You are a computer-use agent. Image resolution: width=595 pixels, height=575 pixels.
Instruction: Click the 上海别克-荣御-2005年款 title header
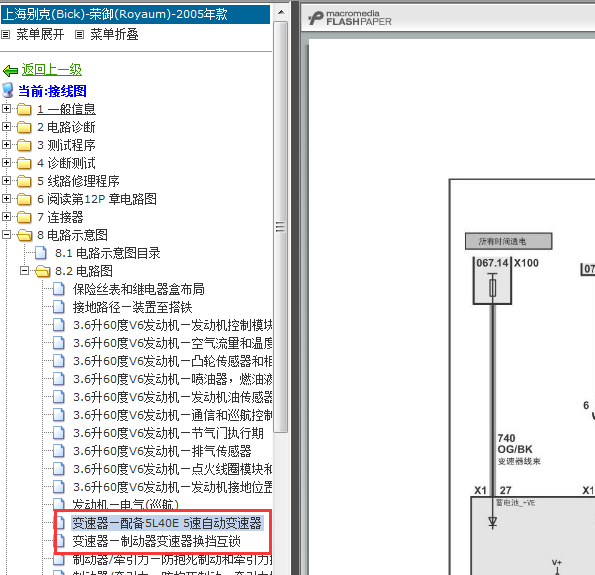(135, 14)
